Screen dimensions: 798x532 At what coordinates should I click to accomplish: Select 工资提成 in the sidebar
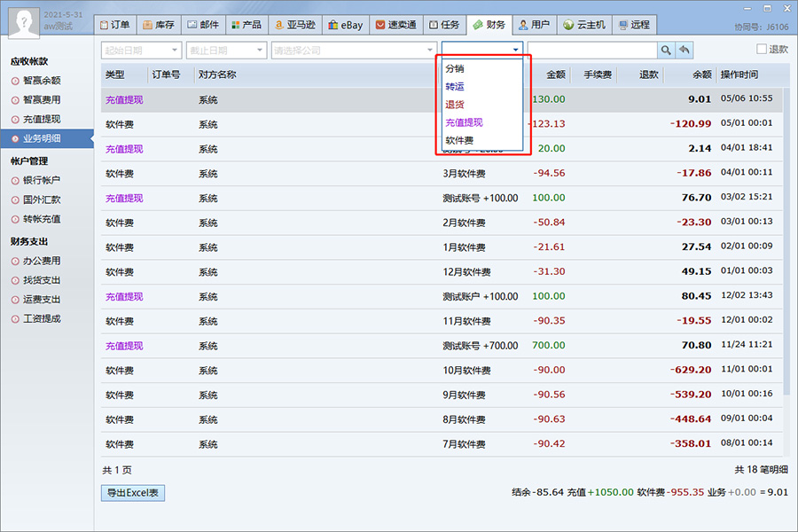click(x=42, y=319)
